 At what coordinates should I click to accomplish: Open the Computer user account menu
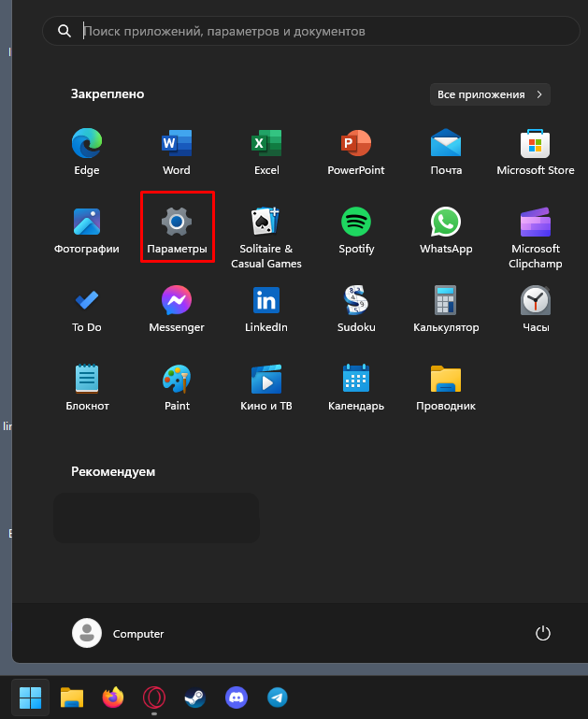coord(118,633)
